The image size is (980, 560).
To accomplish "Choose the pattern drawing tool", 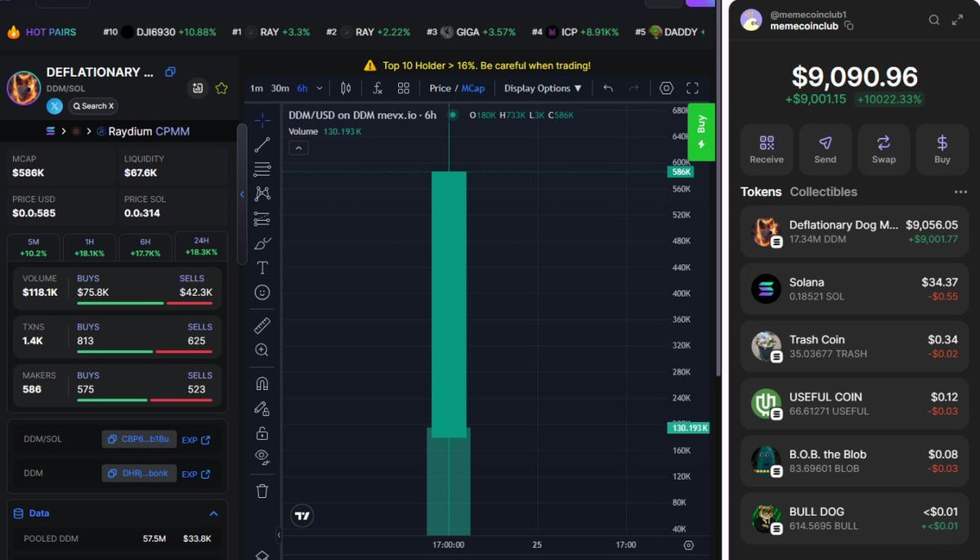I will coord(262,194).
